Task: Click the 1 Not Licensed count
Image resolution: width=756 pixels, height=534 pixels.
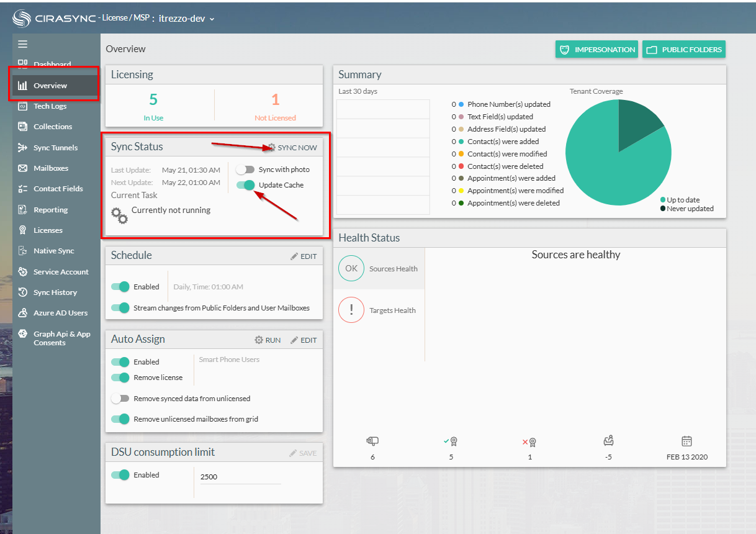Action: [276, 99]
